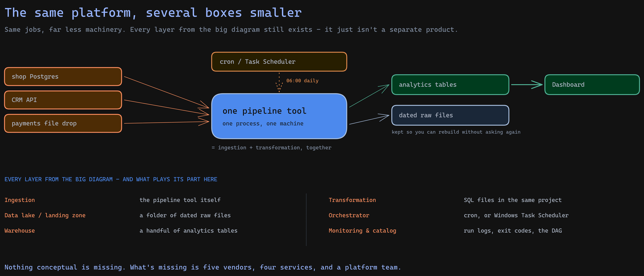Image resolution: width=644 pixels, height=276 pixels.
Task: Select the 'Warehouse' layer label
Action: click(19, 231)
